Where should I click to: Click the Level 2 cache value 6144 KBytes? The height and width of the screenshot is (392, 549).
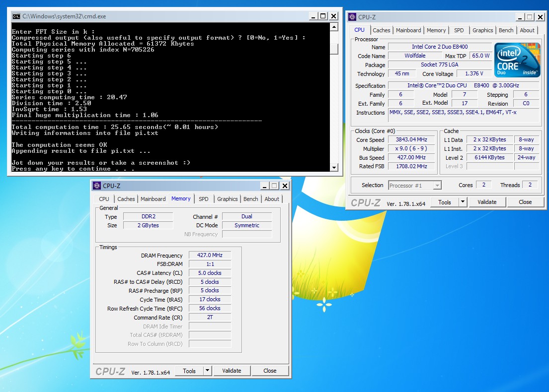point(489,157)
